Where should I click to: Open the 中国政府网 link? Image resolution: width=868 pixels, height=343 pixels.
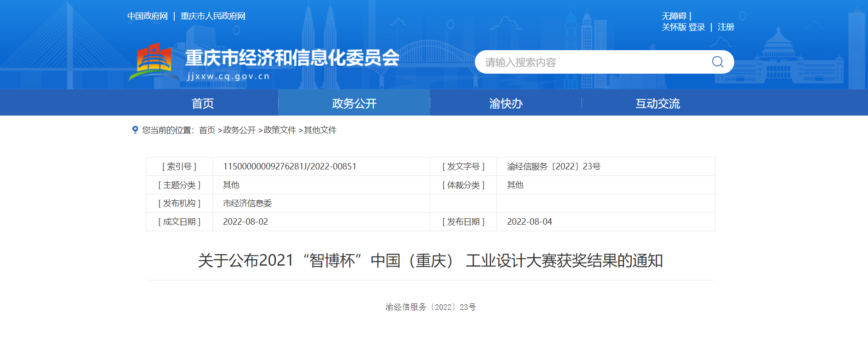click(148, 16)
